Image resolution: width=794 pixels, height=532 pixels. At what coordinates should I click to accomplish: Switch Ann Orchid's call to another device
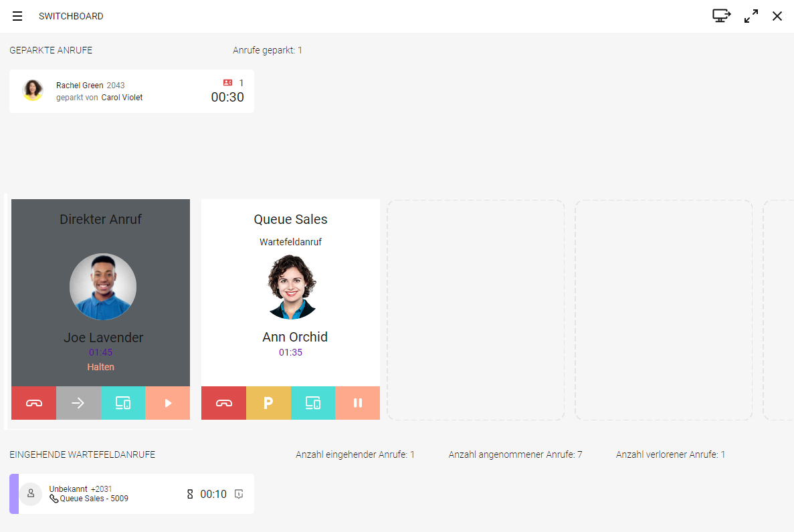pos(313,403)
